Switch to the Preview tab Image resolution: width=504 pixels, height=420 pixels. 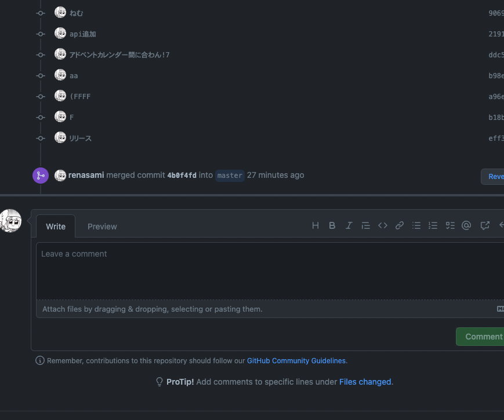tap(102, 227)
